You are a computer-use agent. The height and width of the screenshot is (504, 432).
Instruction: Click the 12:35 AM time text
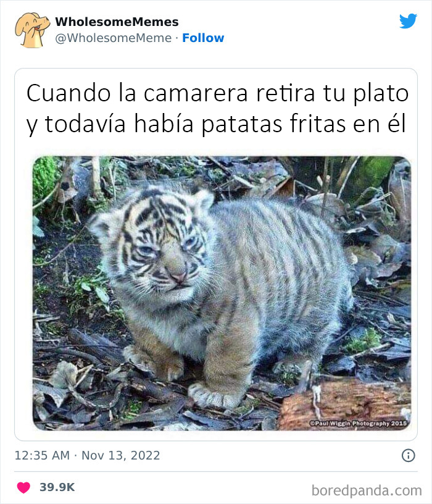42,455
